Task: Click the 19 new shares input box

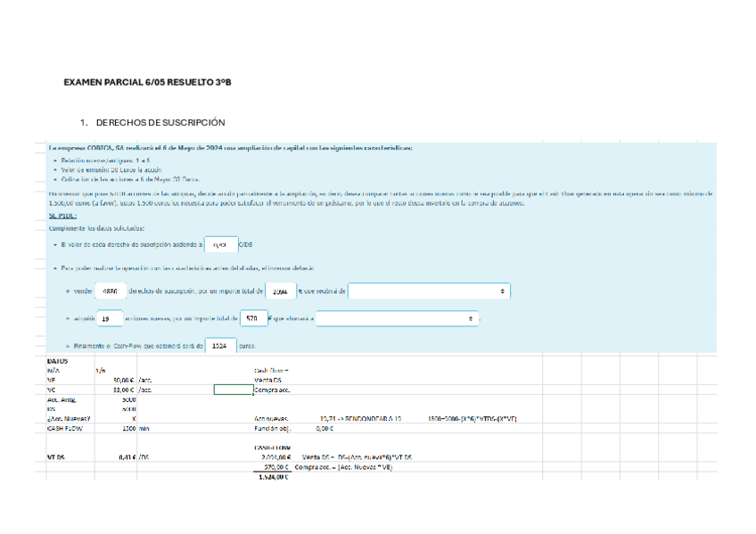Action: (108, 318)
